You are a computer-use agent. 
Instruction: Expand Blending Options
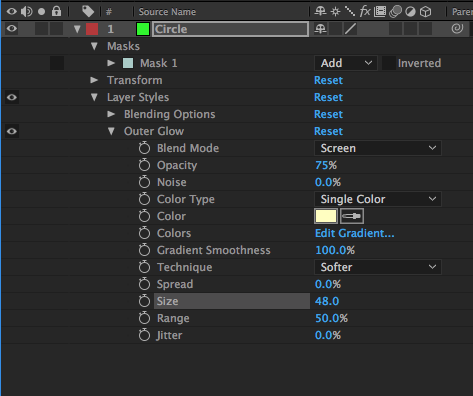click(111, 114)
